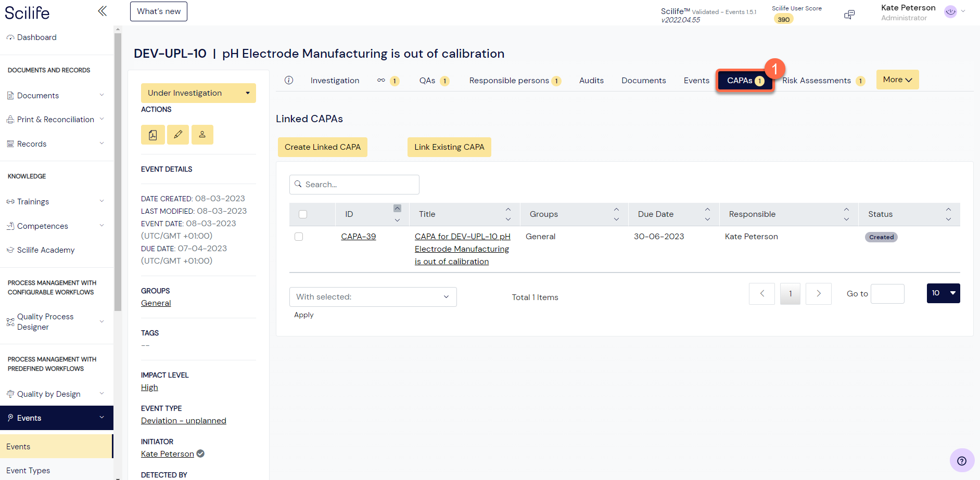Tick the select-all checkbox in table header
The height and width of the screenshot is (480, 980).
[x=303, y=214]
